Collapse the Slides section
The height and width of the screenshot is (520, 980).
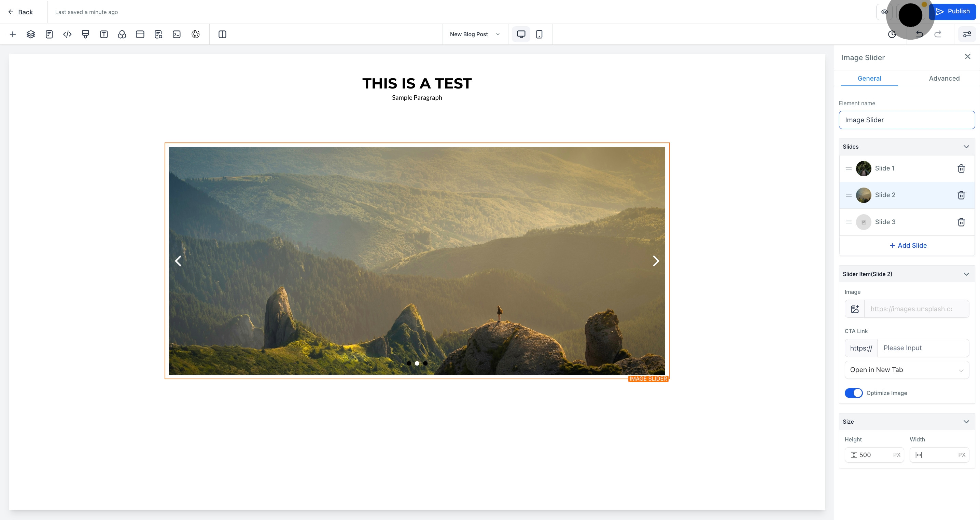click(x=966, y=147)
